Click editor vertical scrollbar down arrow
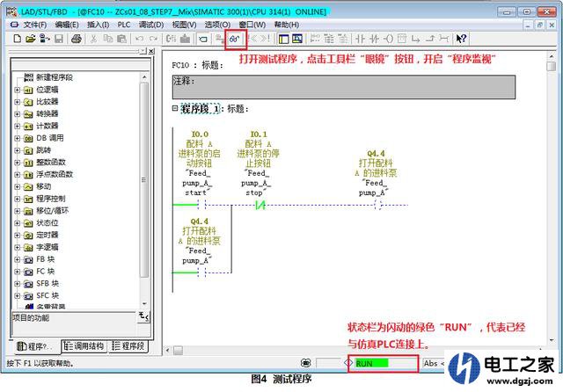The width and height of the screenshot is (563, 392). 552,340
